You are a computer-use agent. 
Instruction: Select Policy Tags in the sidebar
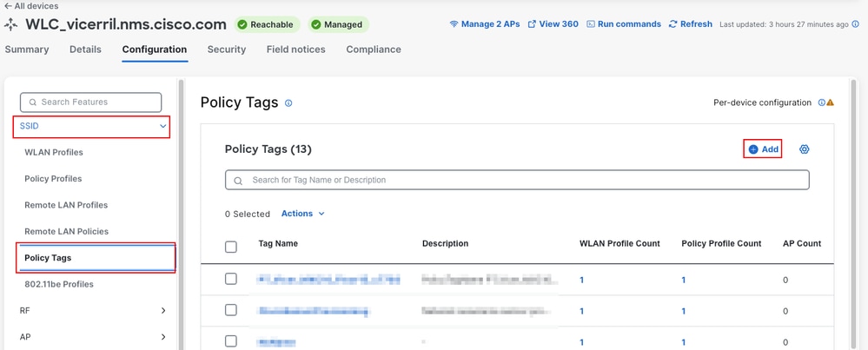point(96,258)
